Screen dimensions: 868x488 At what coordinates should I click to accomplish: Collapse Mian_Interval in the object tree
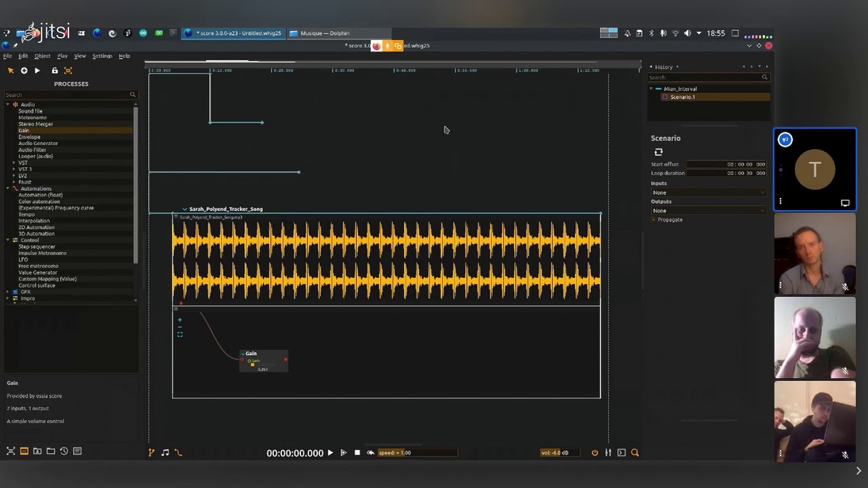pos(651,89)
